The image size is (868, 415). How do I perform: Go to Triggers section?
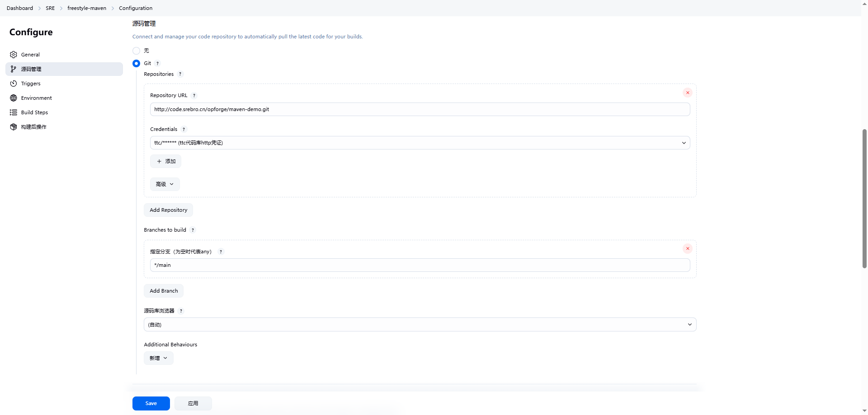(64, 84)
